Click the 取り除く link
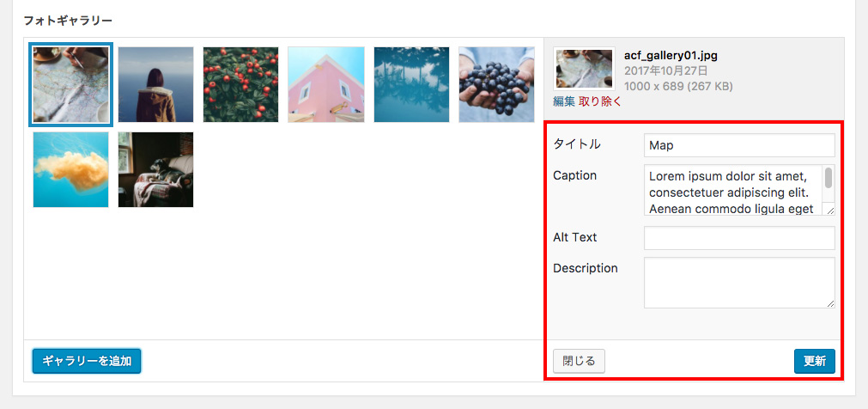868x409 pixels. (x=600, y=101)
